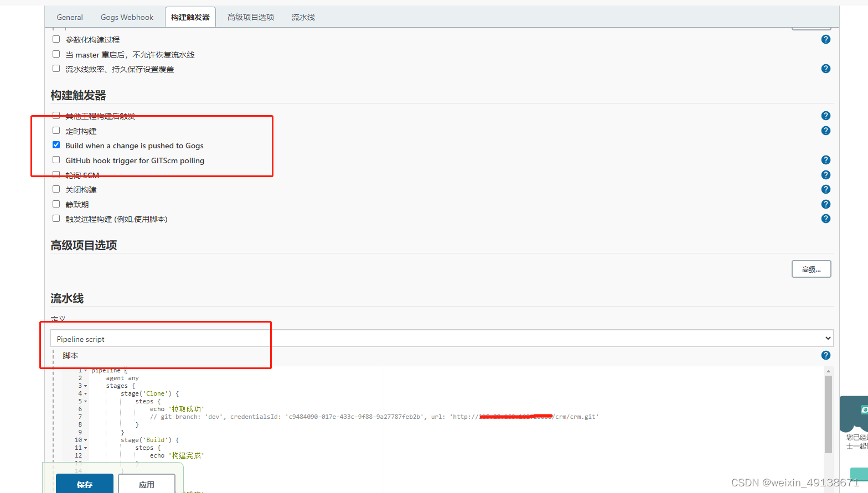The width and height of the screenshot is (868, 493).
Task: Click the script editor vertical scrollbar thumb
Action: click(x=828, y=414)
